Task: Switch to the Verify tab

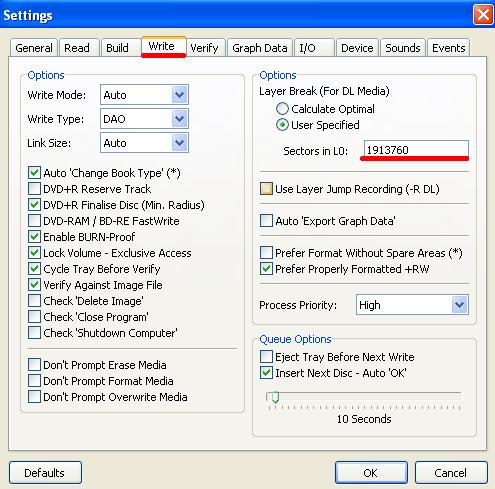Action: [205, 48]
